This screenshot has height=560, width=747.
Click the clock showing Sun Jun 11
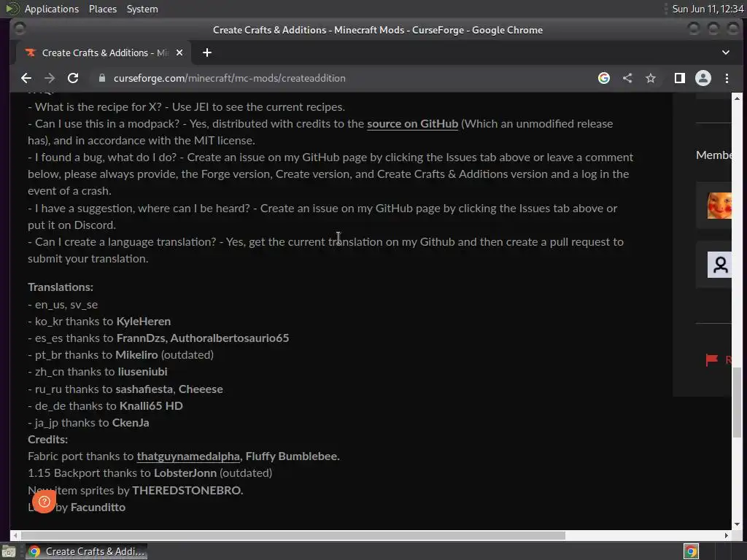[x=708, y=9]
